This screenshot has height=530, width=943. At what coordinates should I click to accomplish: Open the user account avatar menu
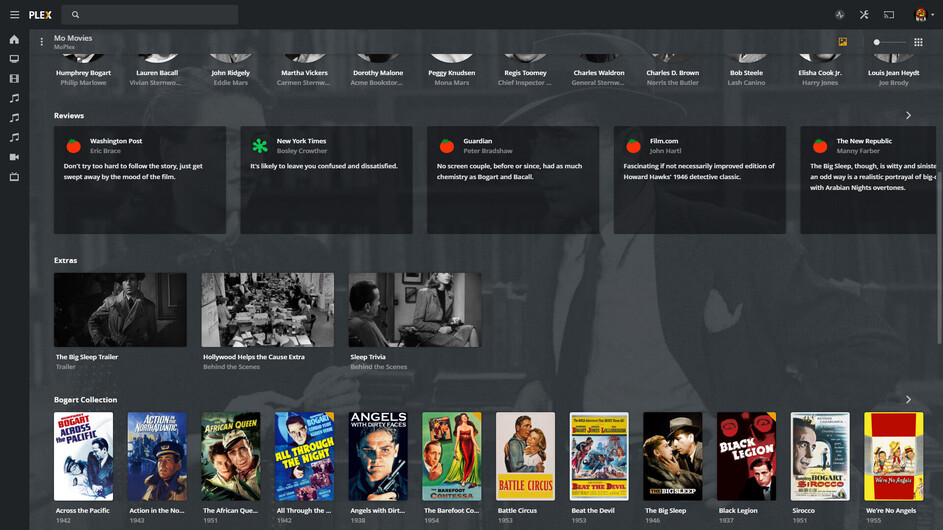921,14
